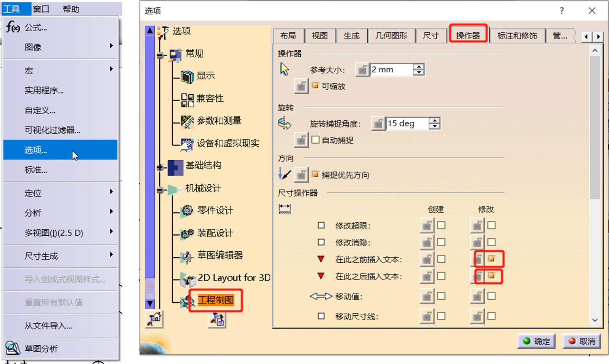
Task: Click the lock icon next to 参考大小
Action: coord(362,70)
